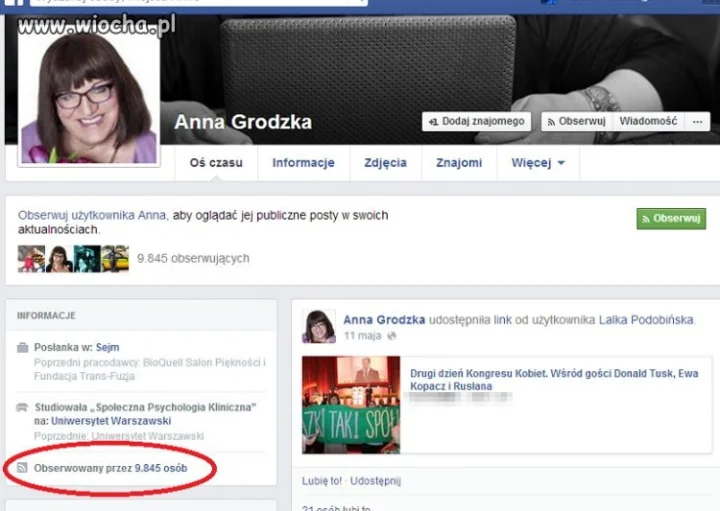Click the Fundacja Trans-Fuzja text
This screenshot has height=511, width=720.
pos(84,376)
